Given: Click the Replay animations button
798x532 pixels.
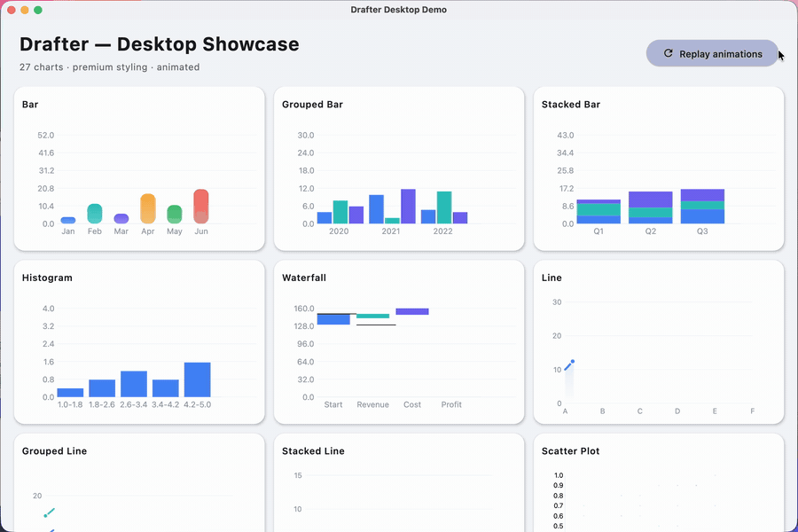Looking at the screenshot, I should point(712,53).
